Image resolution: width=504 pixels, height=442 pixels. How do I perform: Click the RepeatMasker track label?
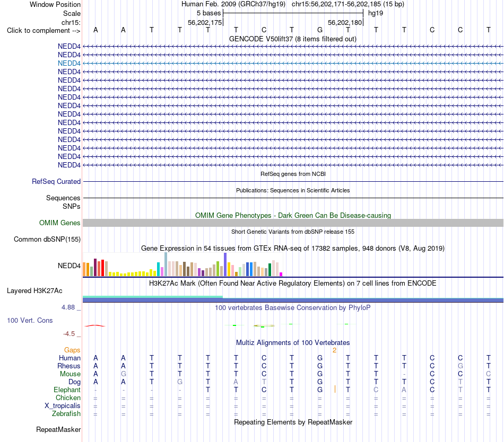58,429
